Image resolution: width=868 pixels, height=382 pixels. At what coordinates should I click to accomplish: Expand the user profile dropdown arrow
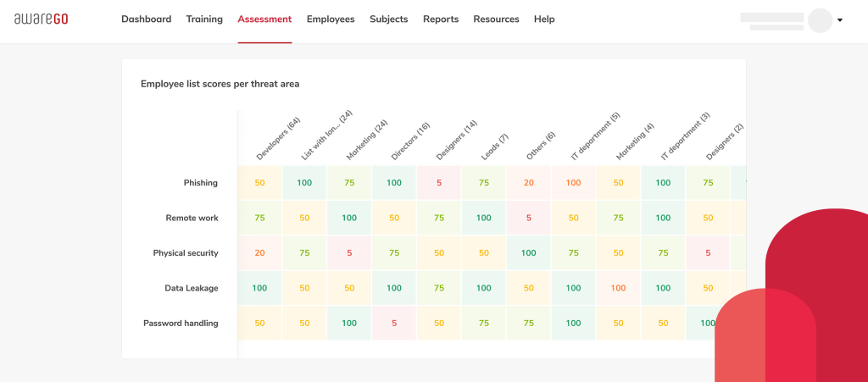[x=840, y=20]
